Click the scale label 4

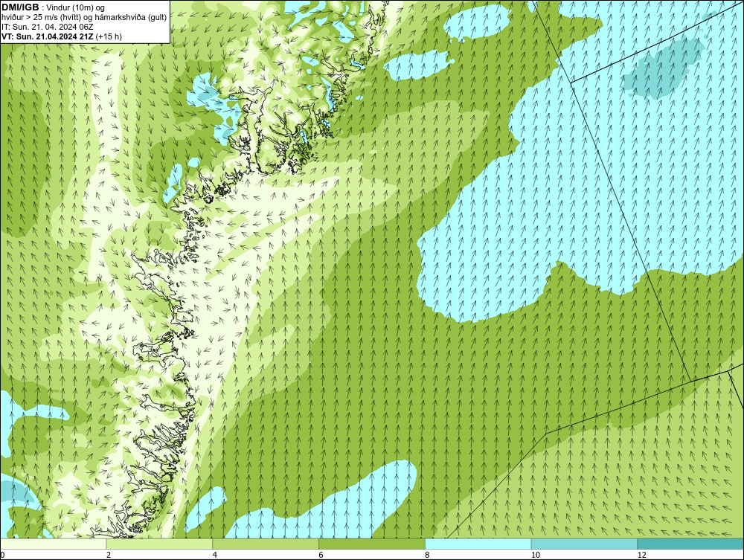215,555
